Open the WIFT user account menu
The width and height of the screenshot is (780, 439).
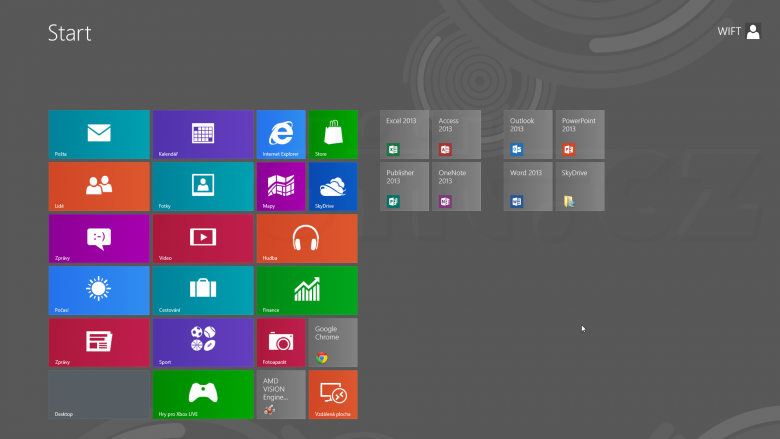739,31
